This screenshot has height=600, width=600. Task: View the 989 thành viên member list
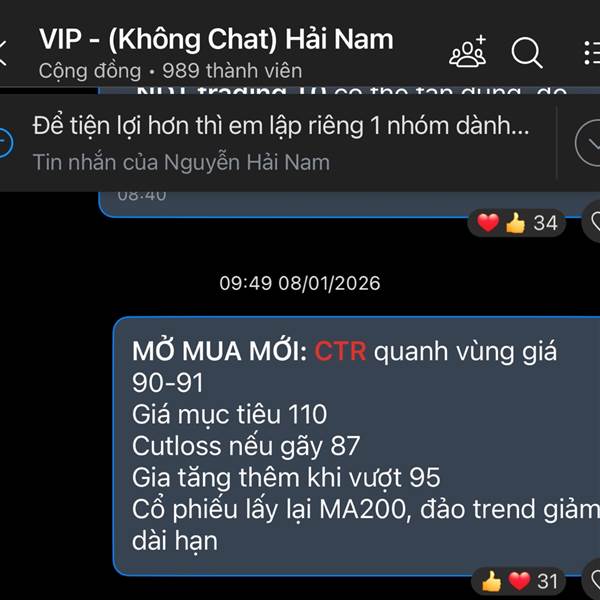pos(232,71)
